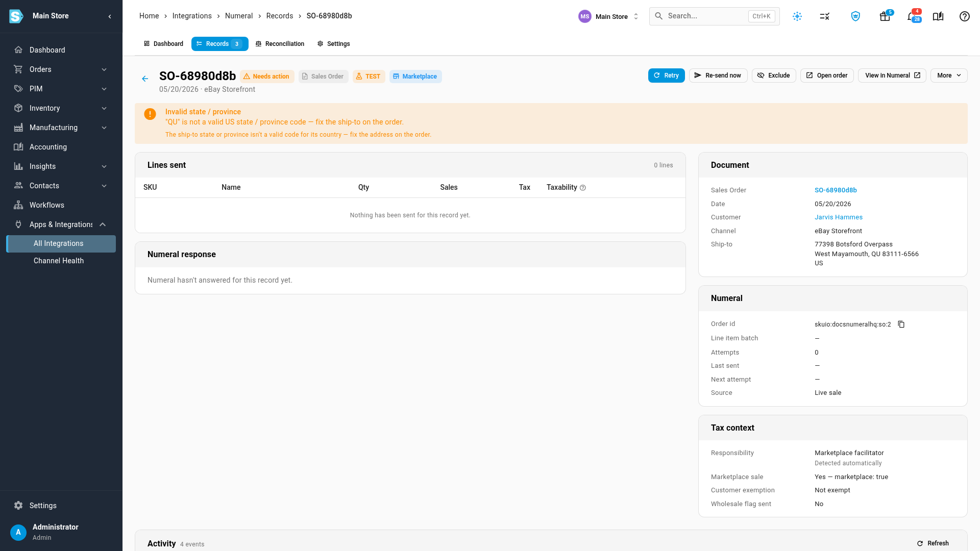Open the checklist tasks icon
The image size is (980, 551).
pos(825,16)
